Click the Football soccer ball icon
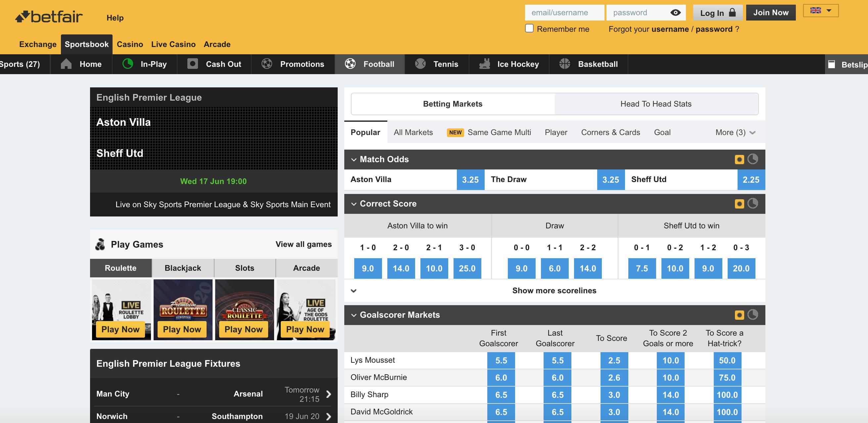868x423 pixels. pos(350,64)
